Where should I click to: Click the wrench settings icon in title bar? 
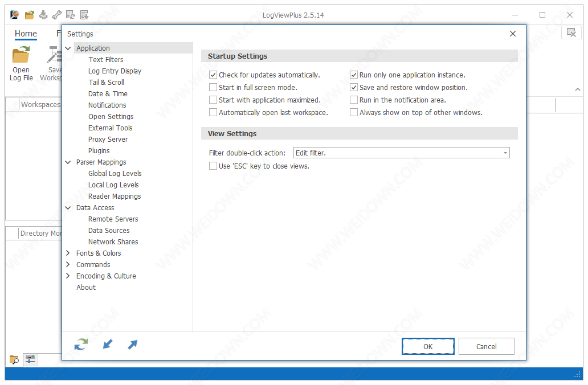[x=57, y=15]
